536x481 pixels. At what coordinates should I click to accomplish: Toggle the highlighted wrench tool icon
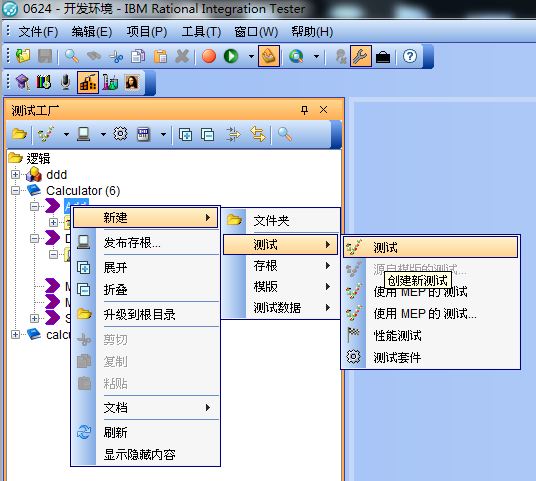361,56
